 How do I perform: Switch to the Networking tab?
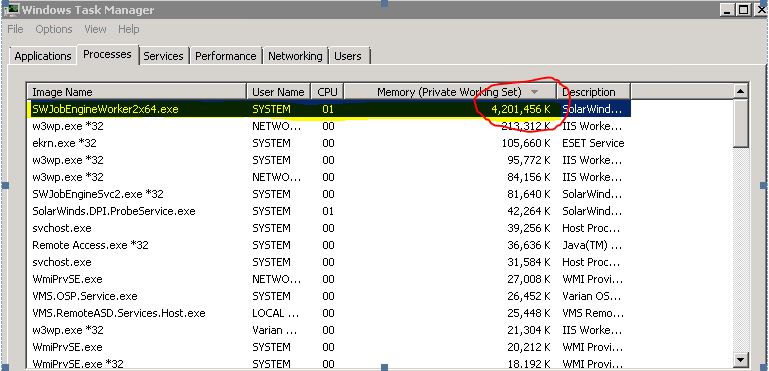tap(295, 56)
